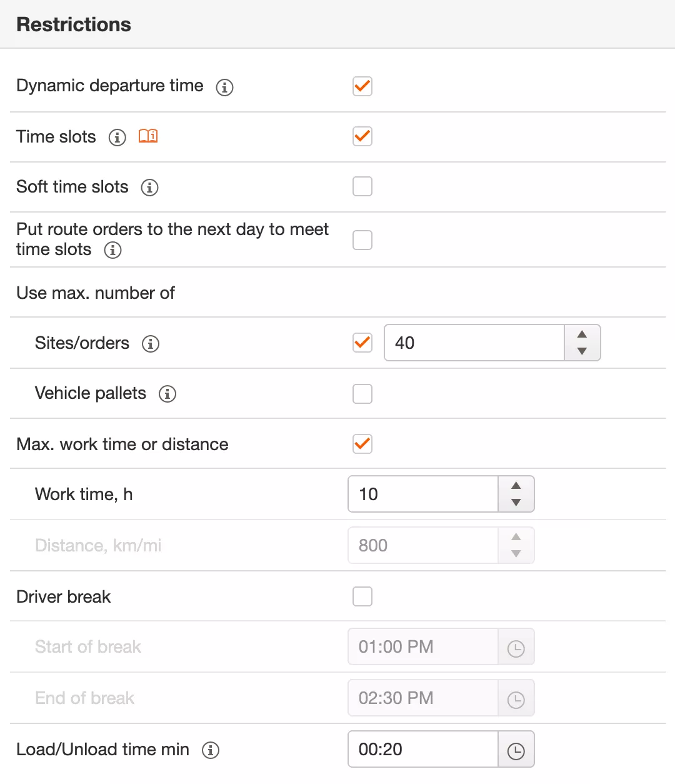
Task: Increase Distance value with up arrow
Action: [x=516, y=537]
